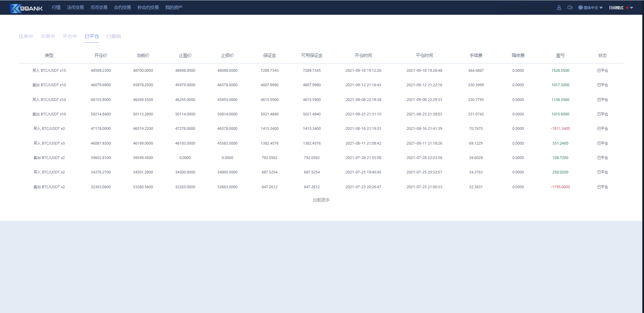Open 秒合约交易 navigation item
644x313 pixels.
[148, 7]
